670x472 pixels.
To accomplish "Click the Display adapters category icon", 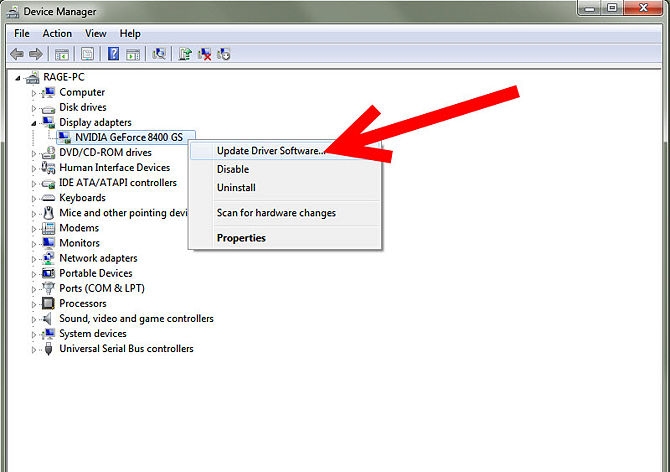I will pos(49,123).
